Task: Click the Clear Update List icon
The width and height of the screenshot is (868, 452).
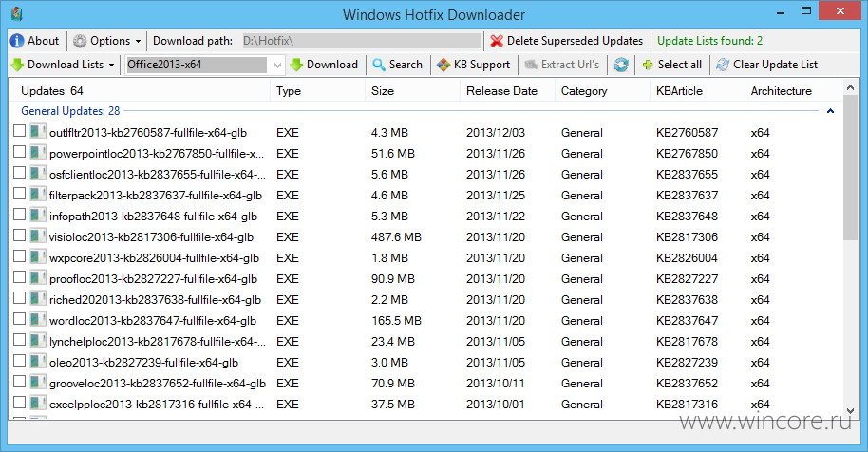Action: pos(723,65)
